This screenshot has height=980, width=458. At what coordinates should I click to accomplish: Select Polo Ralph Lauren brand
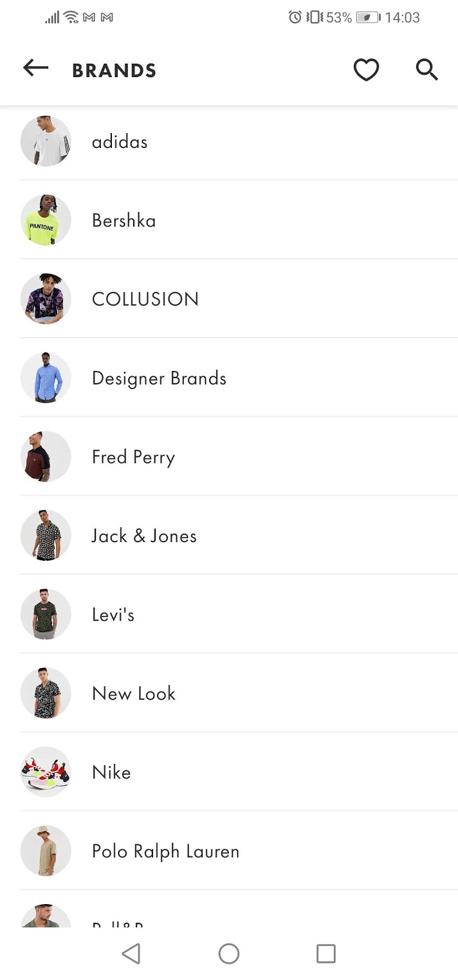click(x=165, y=851)
